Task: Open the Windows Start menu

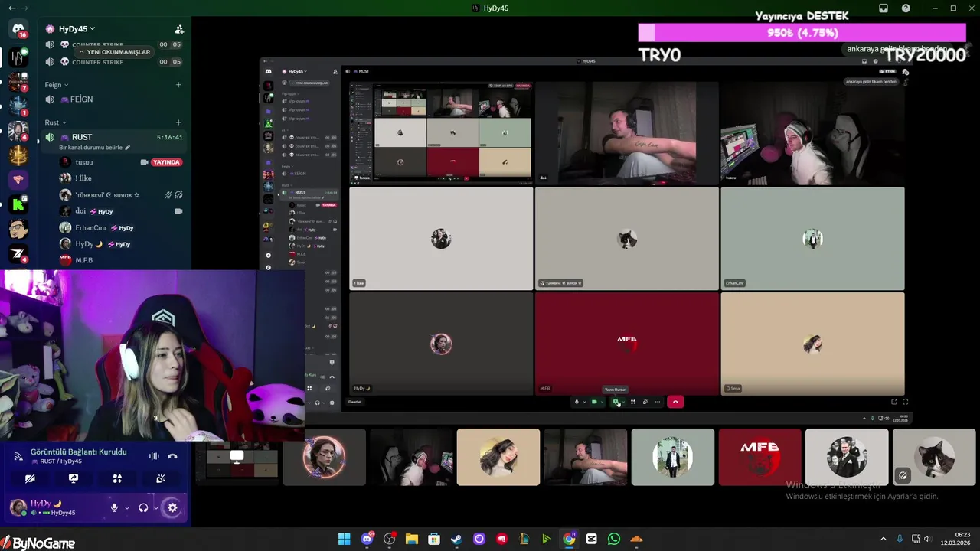Action: pyautogui.click(x=345, y=540)
